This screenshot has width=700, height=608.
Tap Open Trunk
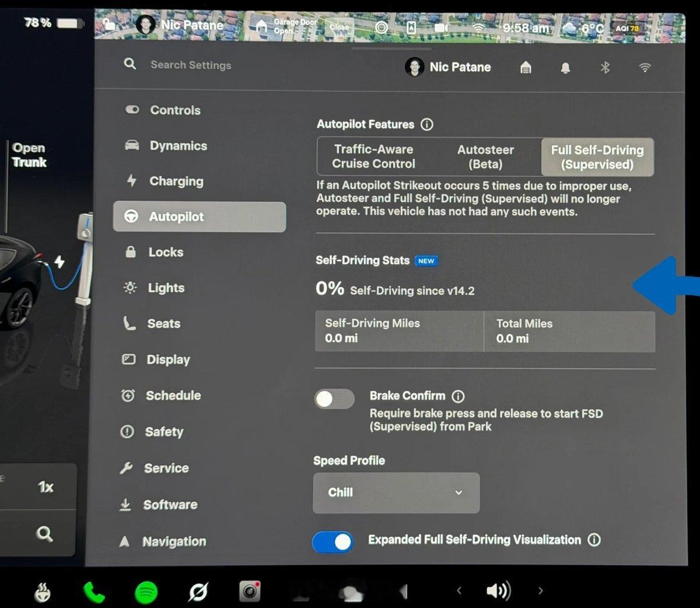29,155
